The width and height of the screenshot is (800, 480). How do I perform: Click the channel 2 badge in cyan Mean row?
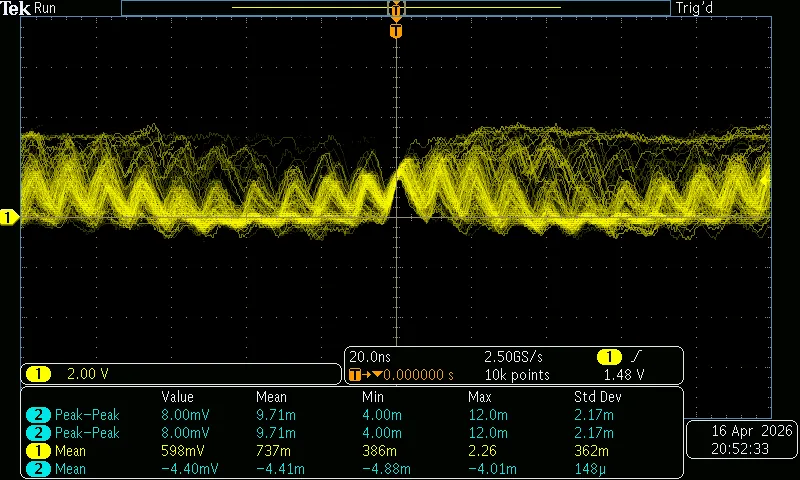pyautogui.click(x=38, y=469)
